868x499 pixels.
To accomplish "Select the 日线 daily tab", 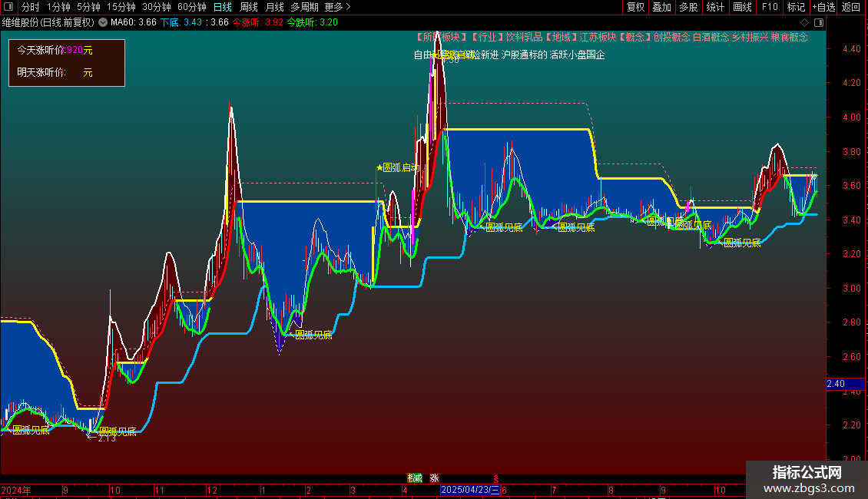I will coord(223,7).
